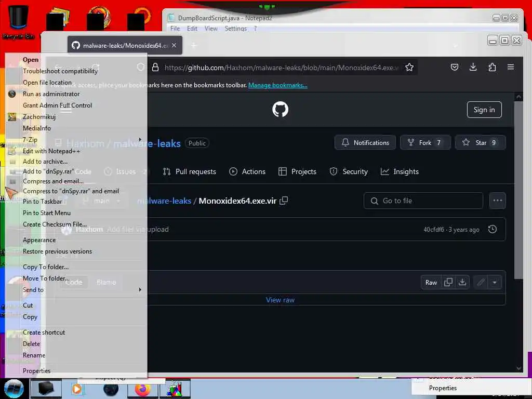Open the three-dot more file actions button
Screen dimensions: 532x399
pos(498,201)
